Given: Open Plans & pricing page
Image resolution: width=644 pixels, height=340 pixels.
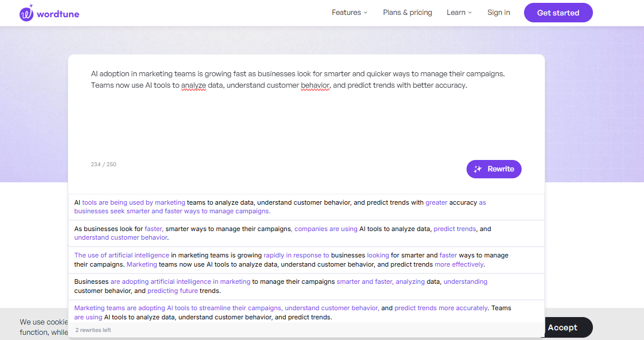Looking at the screenshot, I should click(407, 13).
